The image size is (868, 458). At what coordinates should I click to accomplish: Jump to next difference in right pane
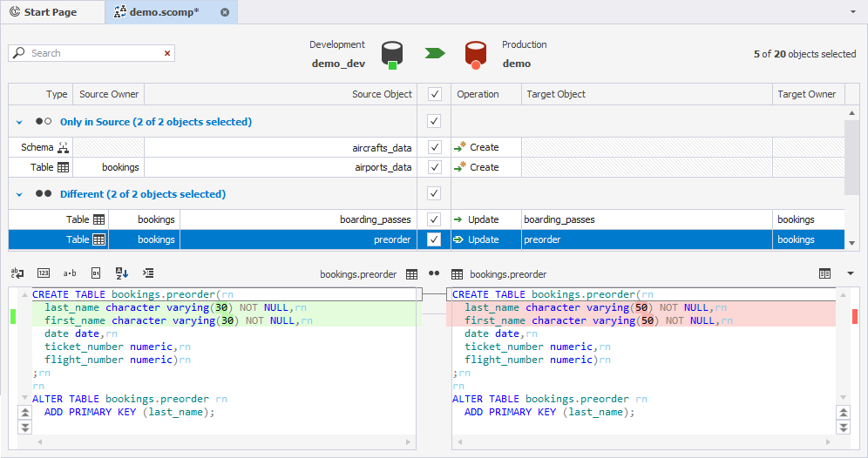843,427
